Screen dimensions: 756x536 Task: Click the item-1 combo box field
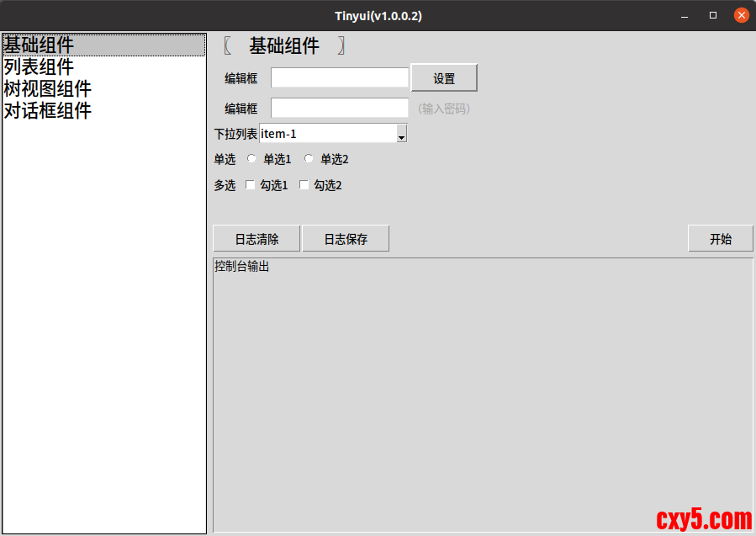point(326,134)
